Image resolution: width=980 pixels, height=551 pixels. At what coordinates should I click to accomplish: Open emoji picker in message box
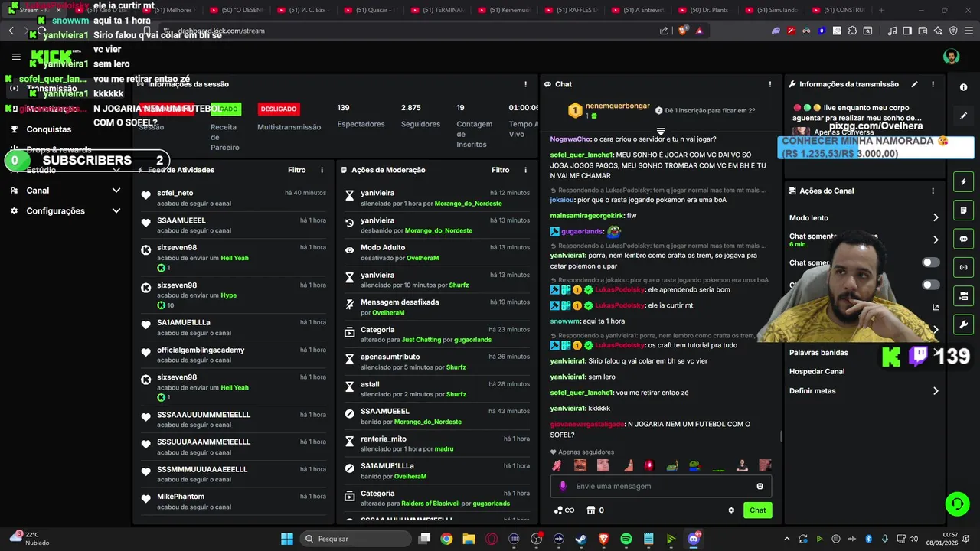[x=759, y=486]
